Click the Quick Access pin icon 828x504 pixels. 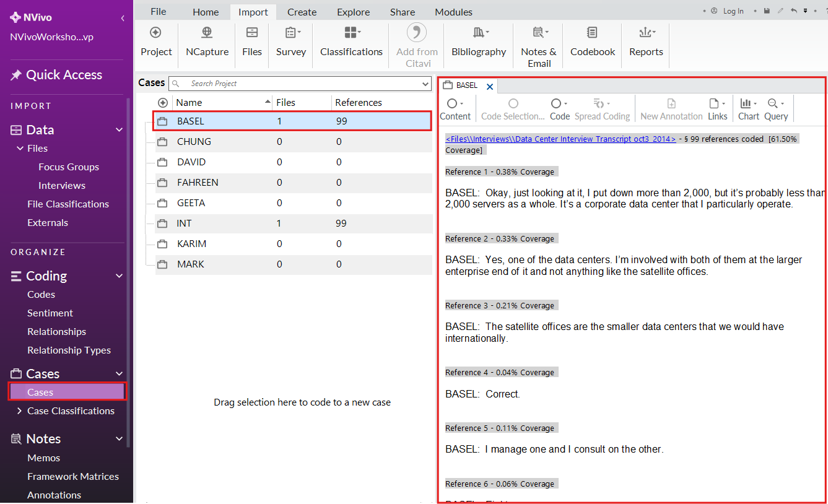pyautogui.click(x=16, y=75)
